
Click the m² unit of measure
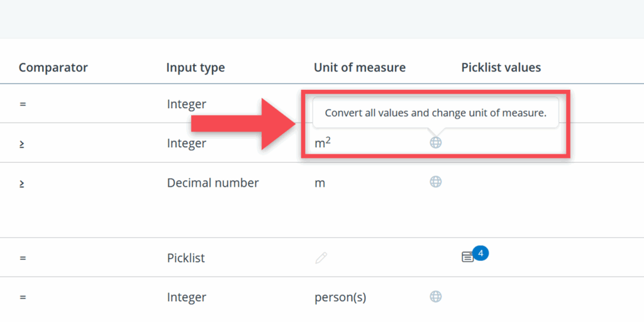click(x=323, y=144)
